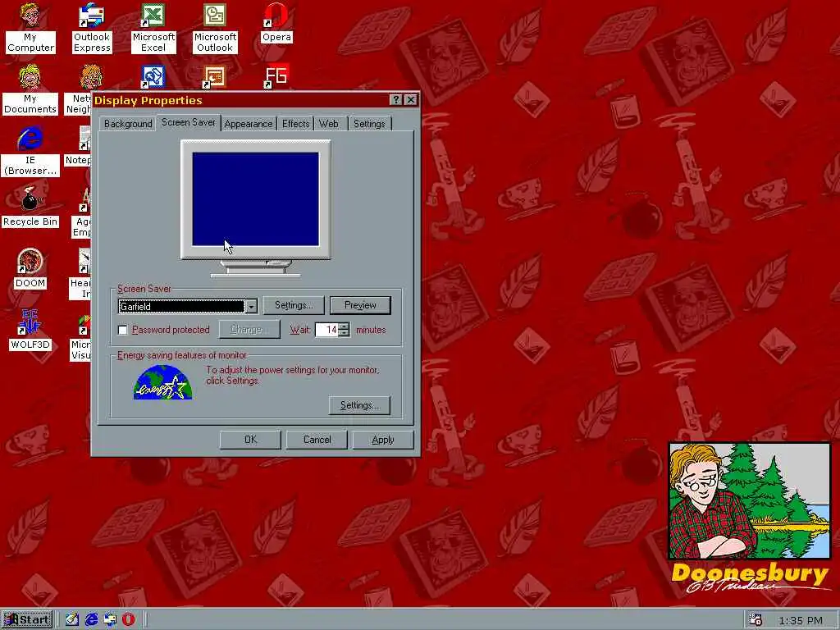Click the Cancel button
The height and width of the screenshot is (630, 840).
tap(317, 440)
